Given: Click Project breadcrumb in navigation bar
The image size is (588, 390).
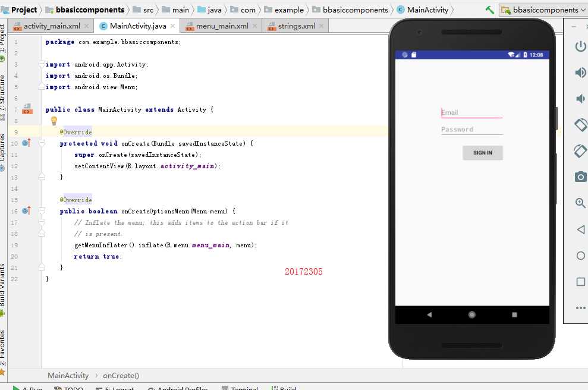Looking at the screenshot, I should pyautogui.click(x=19, y=10).
